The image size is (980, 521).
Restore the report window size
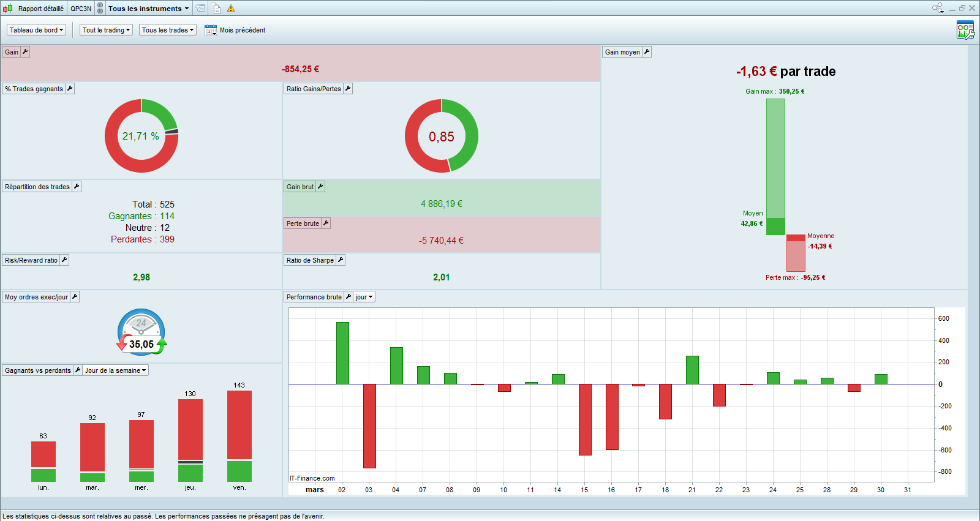pyautogui.click(x=962, y=8)
